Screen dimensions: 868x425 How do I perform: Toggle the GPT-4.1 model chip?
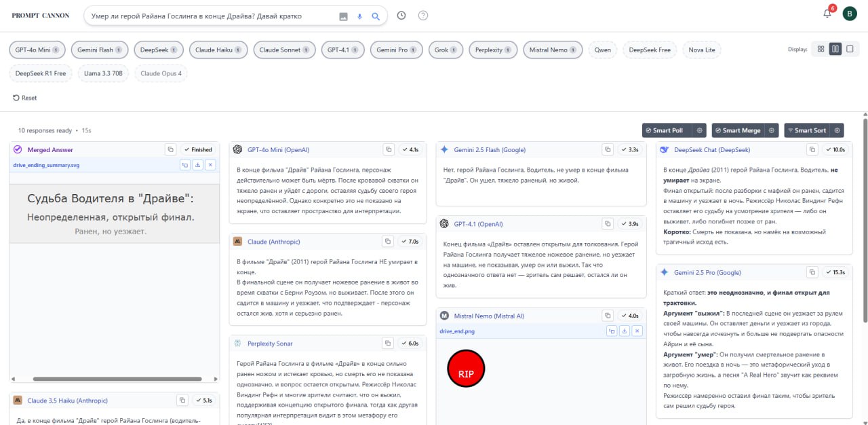pyautogui.click(x=343, y=50)
